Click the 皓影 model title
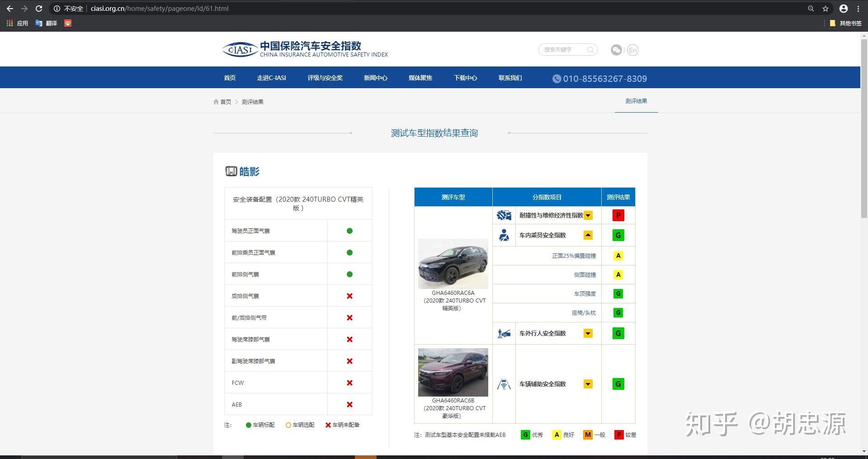The height and width of the screenshot is (459, 868). click(x=250, y=171)
